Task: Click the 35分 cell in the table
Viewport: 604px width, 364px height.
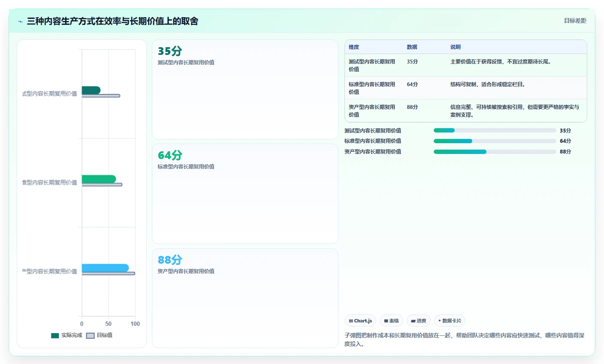Action: coord(412,62)
